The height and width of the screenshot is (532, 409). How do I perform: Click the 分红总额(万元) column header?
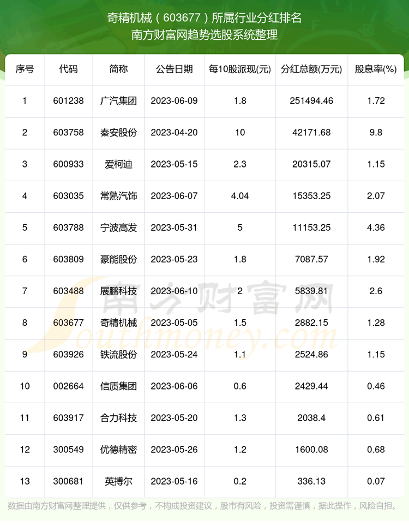pyautogui.click(x=311, y=69)
